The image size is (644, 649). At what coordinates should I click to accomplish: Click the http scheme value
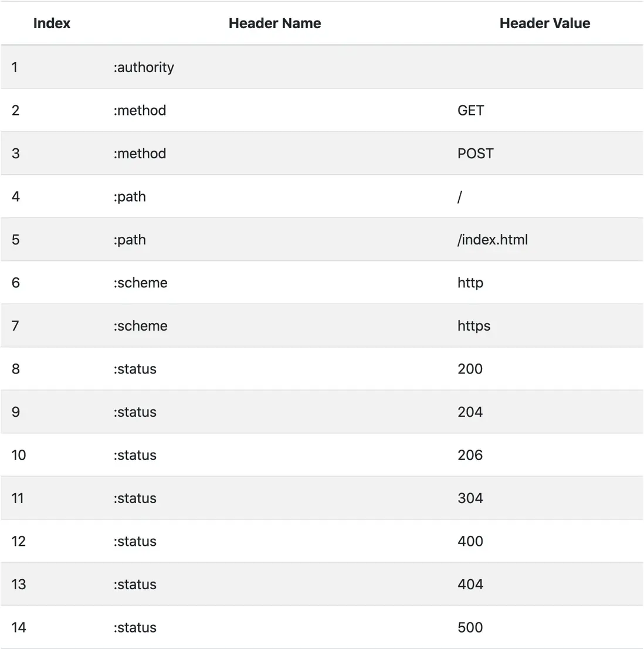(x=470, y=283)
